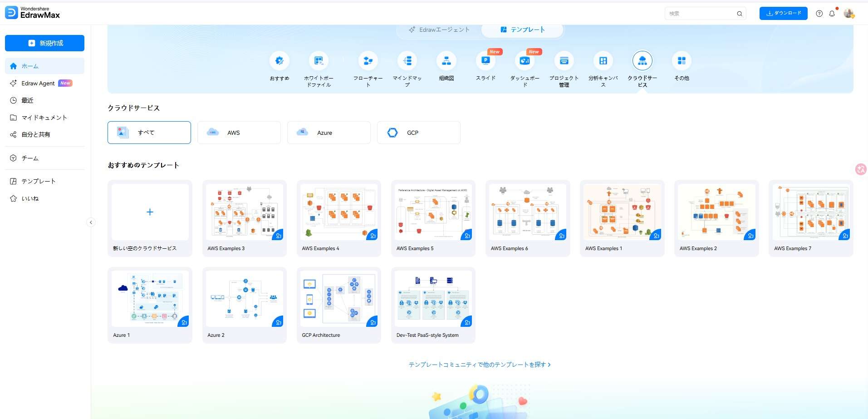Viewport: 868px width, 419px height.
Task: Open the ダッシュボード category icon
Action: [x=525, y=60]
